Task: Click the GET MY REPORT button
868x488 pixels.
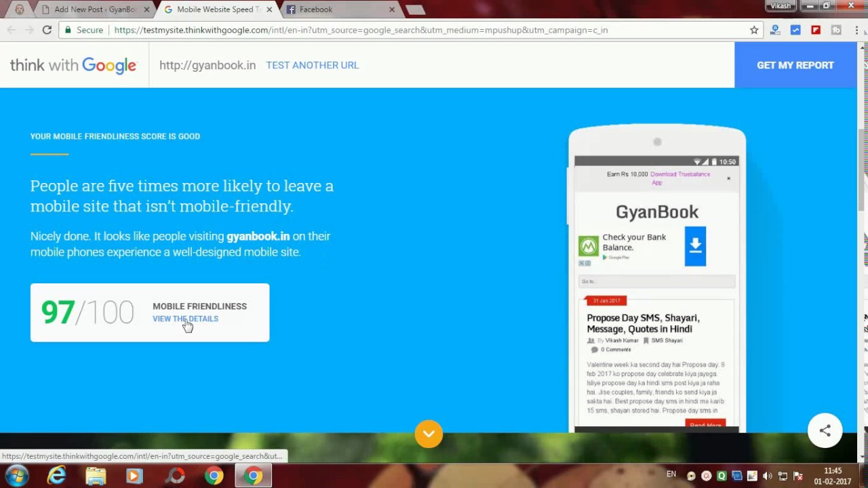Action: (795, 65)
